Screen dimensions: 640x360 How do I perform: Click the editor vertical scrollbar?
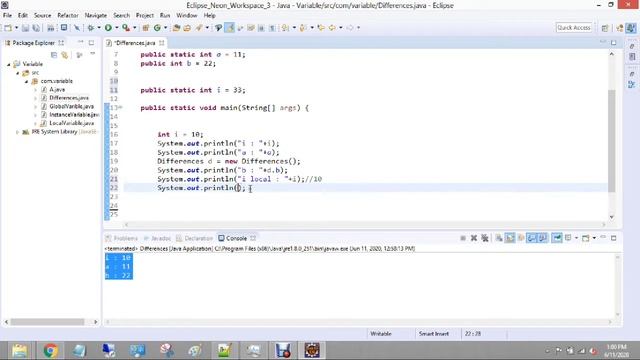tap(611, 141)
